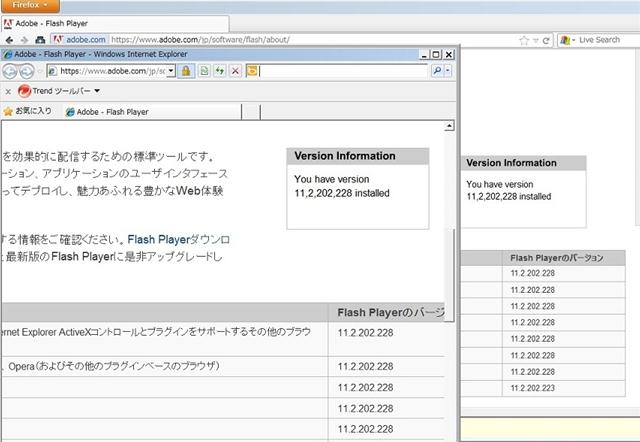Click Version Information heading in IE page
Viewport: 640px width, 442px height.
coord(344,156)
